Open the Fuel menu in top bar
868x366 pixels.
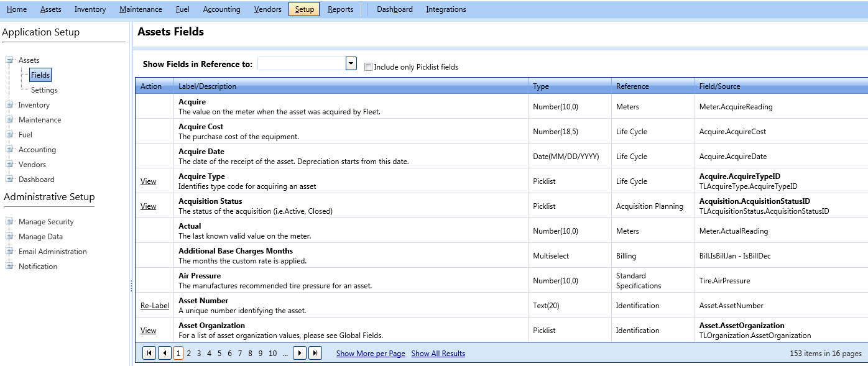pyautogui.click(x=183, y=9)
